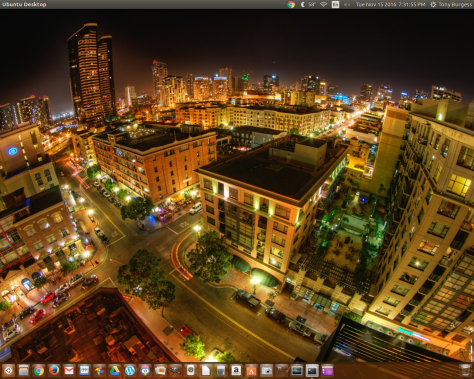Open the Wi-Fi network indicator menu
The width and height of the screenshot is (474, 379).
click(323, 4)
